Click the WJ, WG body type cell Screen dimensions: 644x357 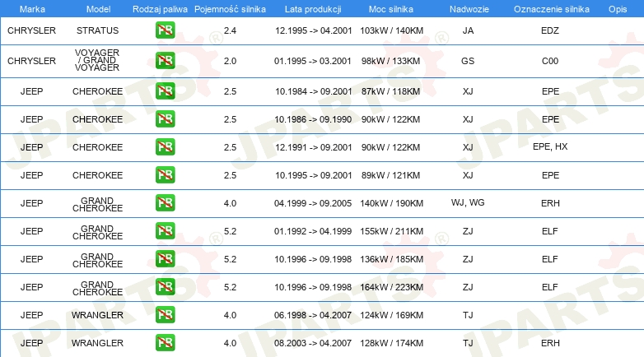point(468,202)
